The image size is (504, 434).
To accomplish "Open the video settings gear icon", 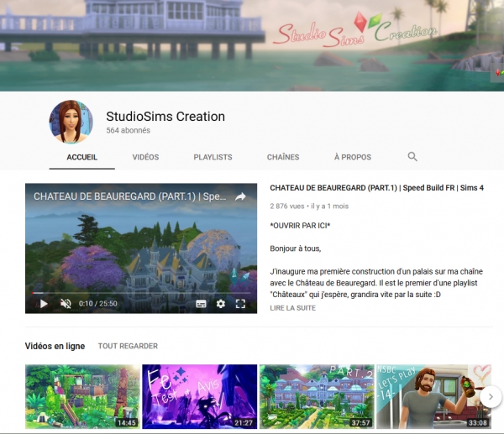I will pos(220,304).
